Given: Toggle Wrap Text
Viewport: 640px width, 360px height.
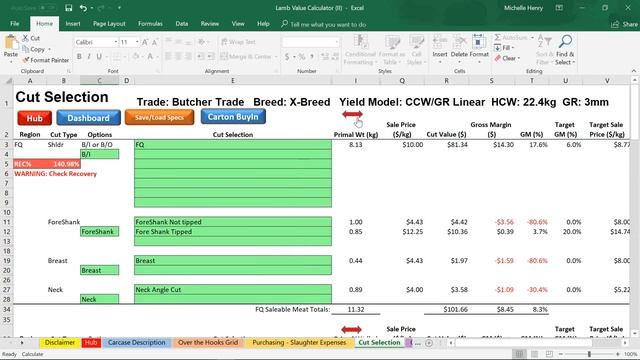Looking at the screenshot, I should point(238,42).
